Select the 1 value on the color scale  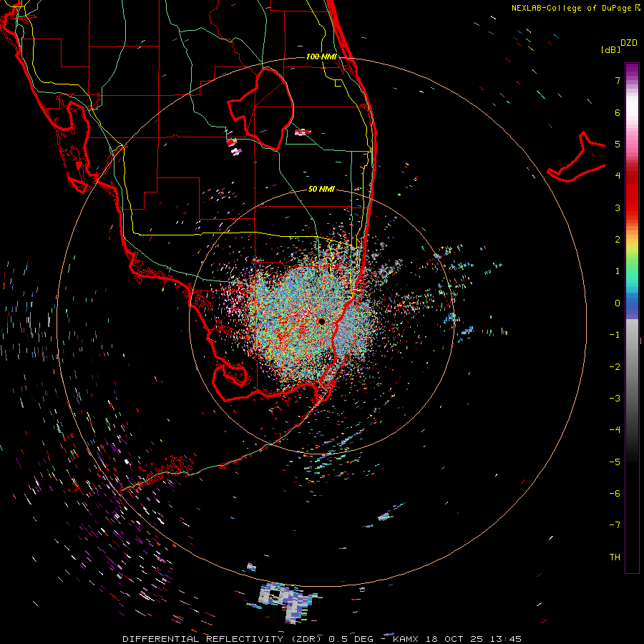coord(618,271)
